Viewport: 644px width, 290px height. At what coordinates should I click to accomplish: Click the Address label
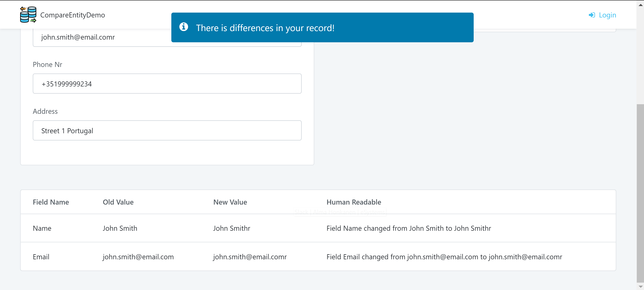click(45, 111)
